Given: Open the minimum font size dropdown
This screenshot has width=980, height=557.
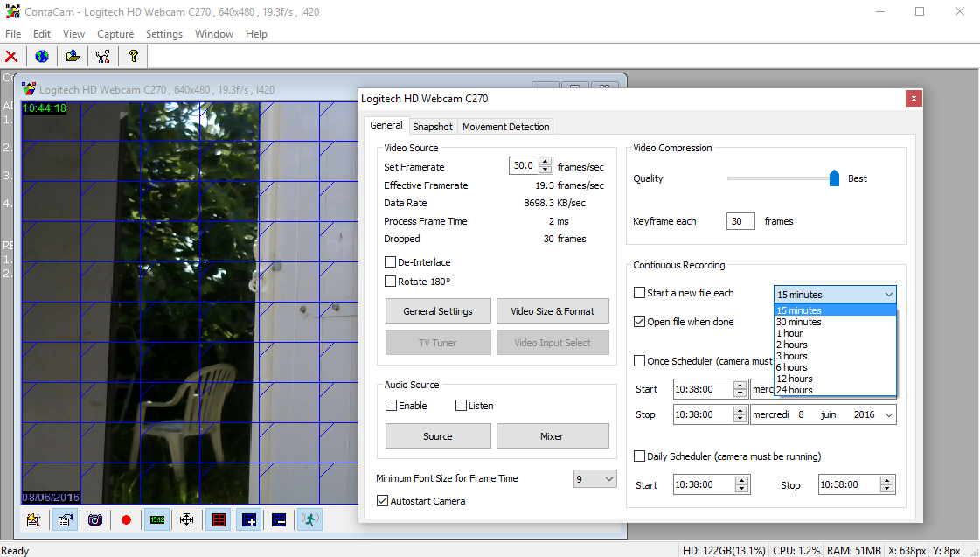Looking at the screenshot, I should pyautogui.click(x=595, y=479).
